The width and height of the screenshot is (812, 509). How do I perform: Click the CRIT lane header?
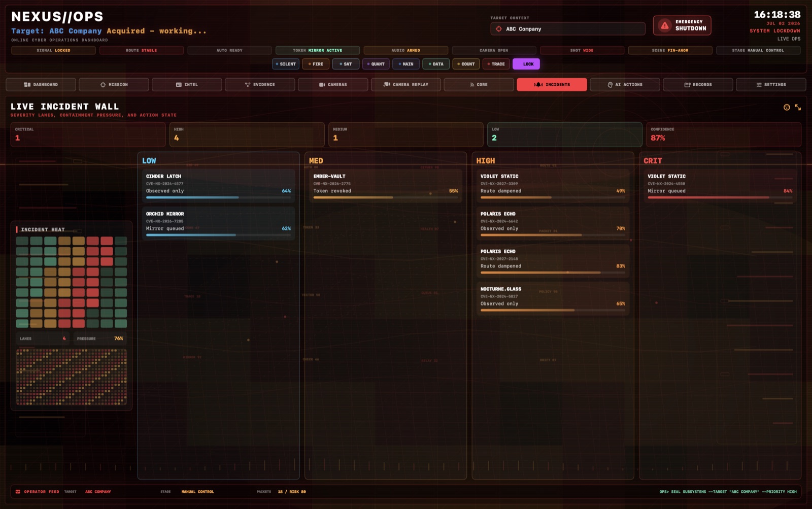[653, 161]
